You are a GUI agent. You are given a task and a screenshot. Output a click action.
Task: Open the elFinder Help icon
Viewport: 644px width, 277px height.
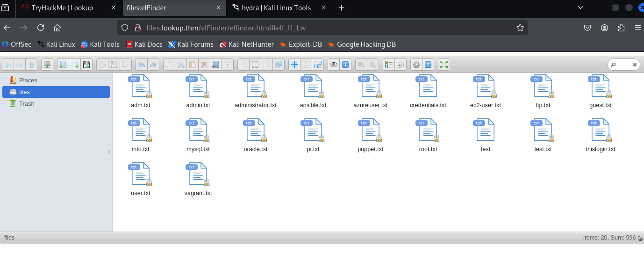click(x=428, y=65)
